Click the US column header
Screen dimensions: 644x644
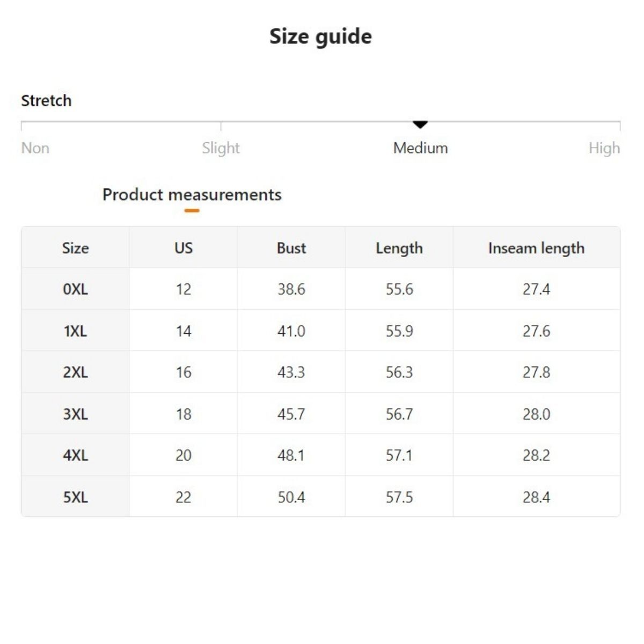(x=183, y=248)
